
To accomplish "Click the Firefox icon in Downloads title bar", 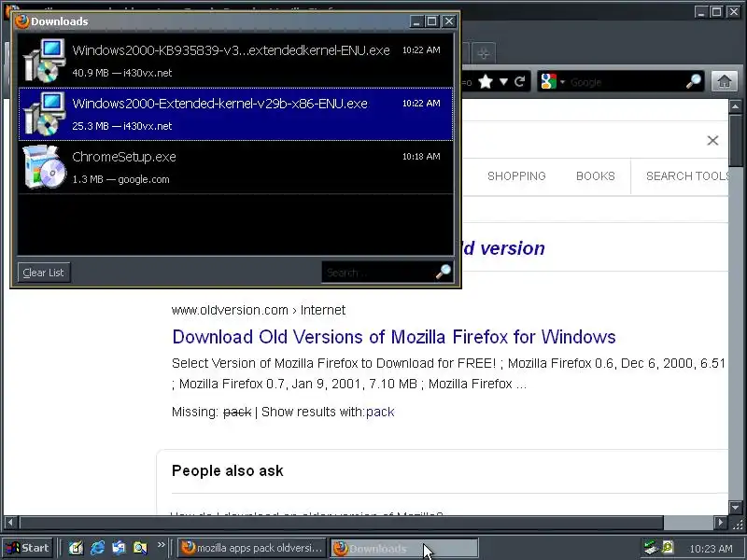I will tap(21, 21).
